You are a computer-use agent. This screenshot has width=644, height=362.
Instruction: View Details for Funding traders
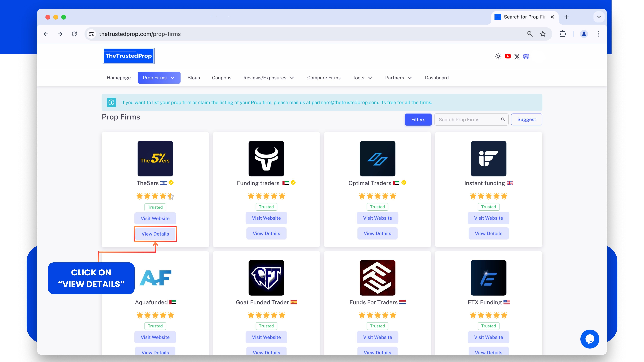[x=266, y=233]
